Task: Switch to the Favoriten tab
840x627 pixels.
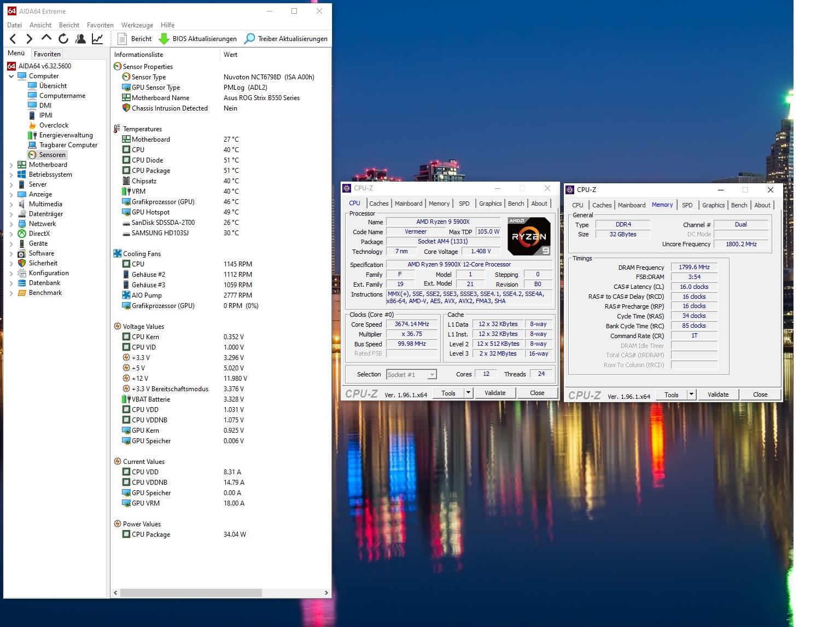Action: [47, 54]
